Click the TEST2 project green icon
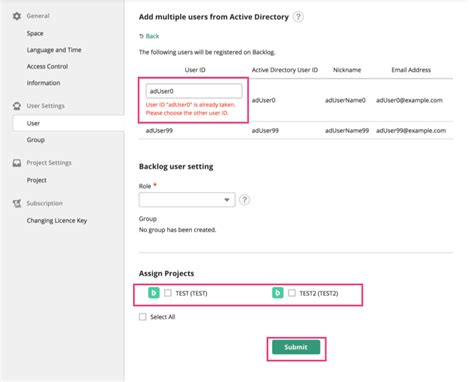 (x=278, y=293)
